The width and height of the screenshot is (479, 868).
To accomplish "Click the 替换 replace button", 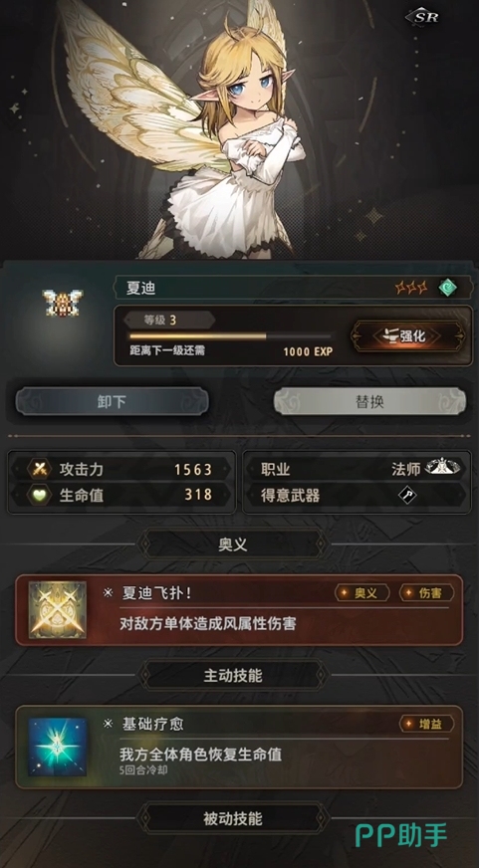I will pyautogui.click(x=369, y=401).
